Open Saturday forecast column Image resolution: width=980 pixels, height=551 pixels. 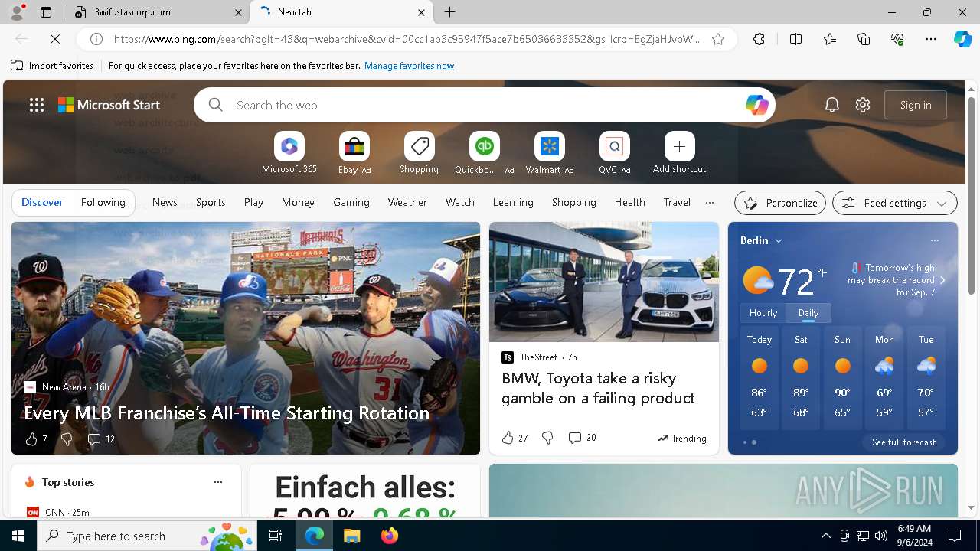click(x=801, y=378)
